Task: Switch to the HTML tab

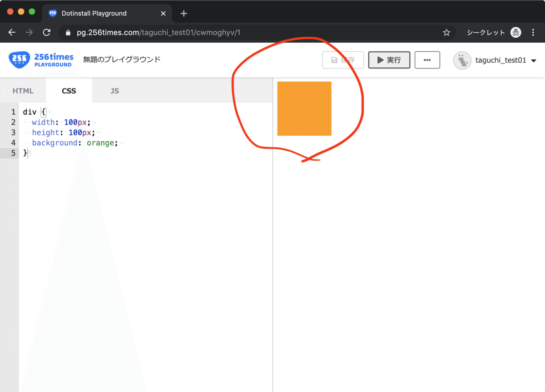Action: 23,91
